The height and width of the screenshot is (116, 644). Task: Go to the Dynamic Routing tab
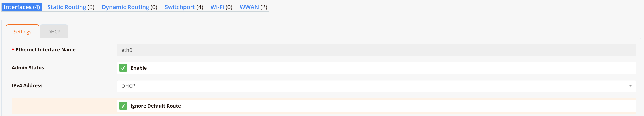(129, 7)
